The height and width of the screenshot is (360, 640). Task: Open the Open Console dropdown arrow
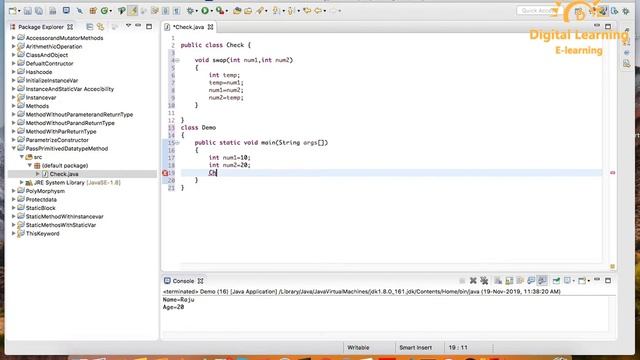589,281
